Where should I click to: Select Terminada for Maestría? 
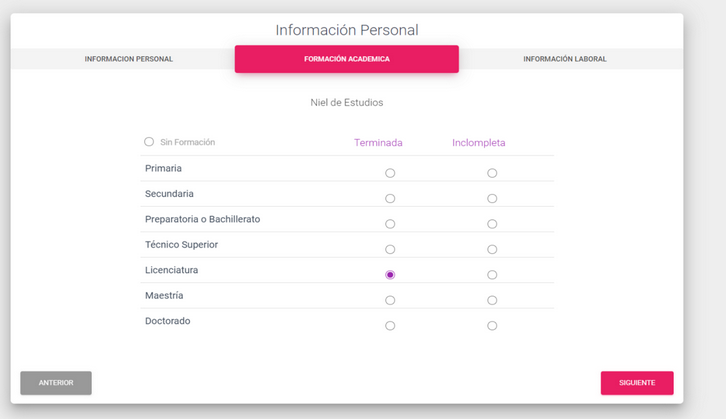click(390, 300)
